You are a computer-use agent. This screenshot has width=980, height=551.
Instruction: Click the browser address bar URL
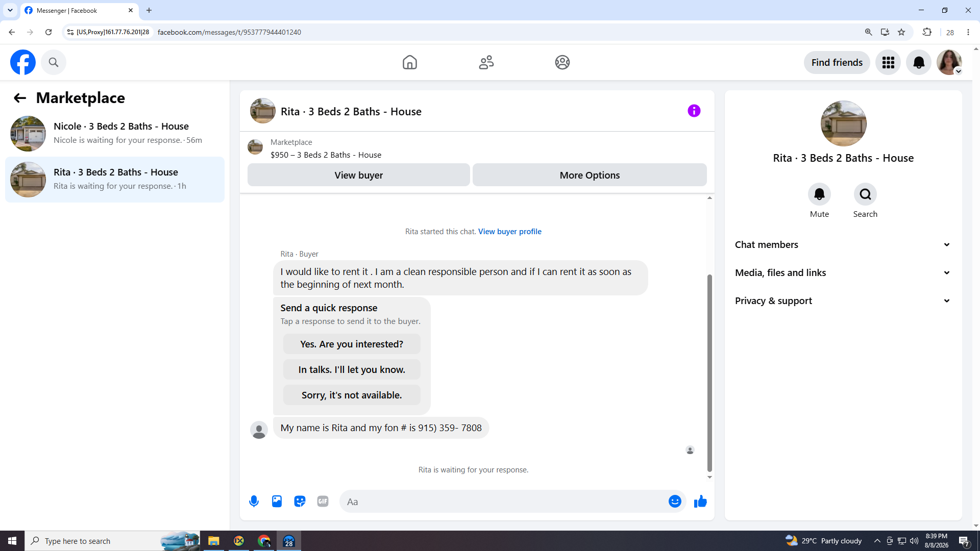coord(229,32)
